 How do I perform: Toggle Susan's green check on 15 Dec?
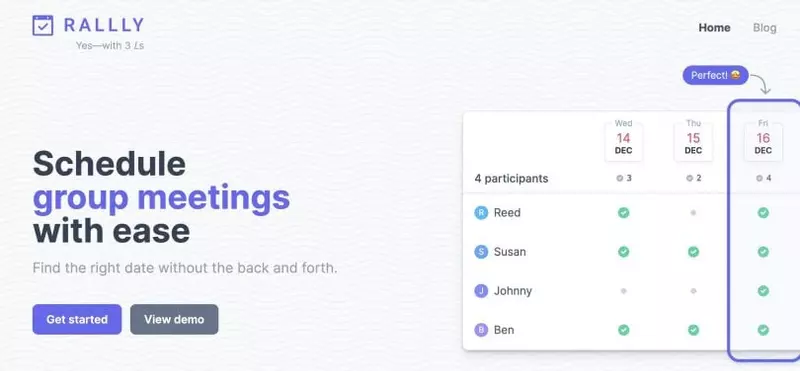click(693, 252)
